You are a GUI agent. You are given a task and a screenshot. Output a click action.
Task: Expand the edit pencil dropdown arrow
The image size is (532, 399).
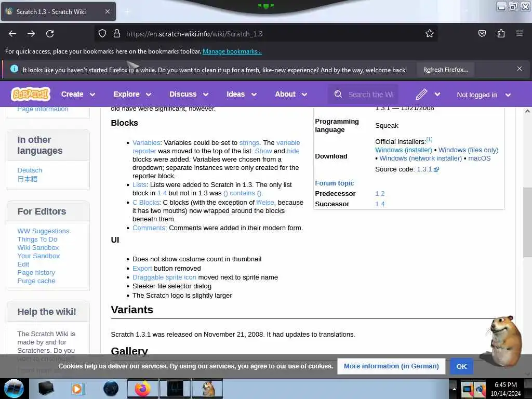pyautogui.click(x=437, y=95)
